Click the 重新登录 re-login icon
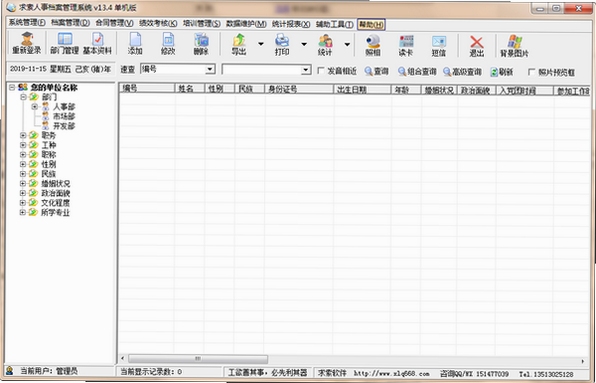This screenshot has height=383, width=596. (26, 44)
